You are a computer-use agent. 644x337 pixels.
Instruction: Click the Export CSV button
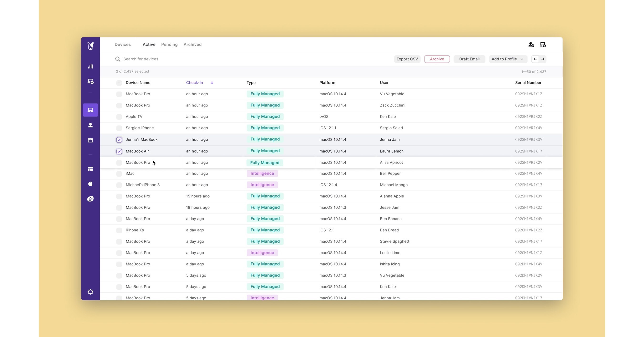click(x=407, y=59)
